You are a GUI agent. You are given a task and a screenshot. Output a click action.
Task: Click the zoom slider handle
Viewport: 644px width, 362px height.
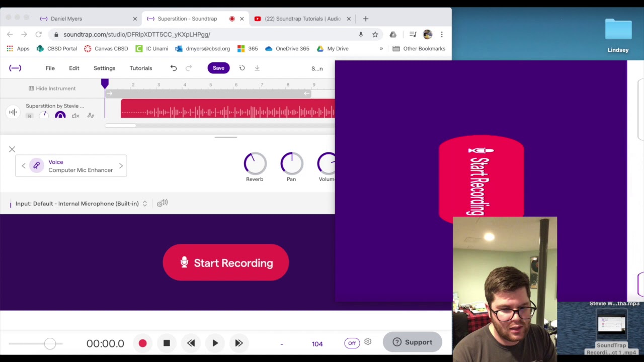(x=50, y=343)
